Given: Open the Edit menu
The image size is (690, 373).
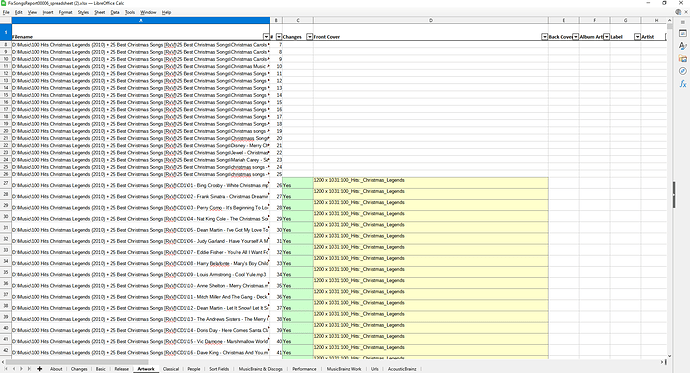Looking at the screenshot, I should click(x=18, y=12).
